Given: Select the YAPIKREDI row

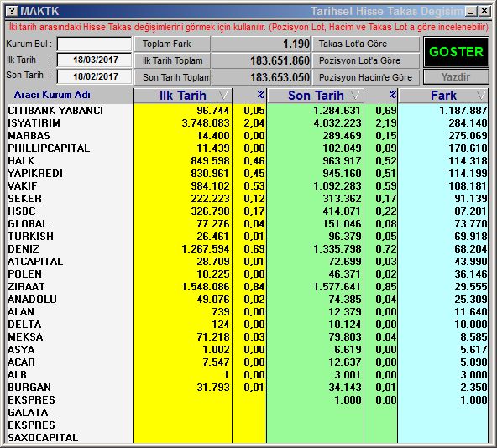Looking at the screenshot, I should click(248, 174).
